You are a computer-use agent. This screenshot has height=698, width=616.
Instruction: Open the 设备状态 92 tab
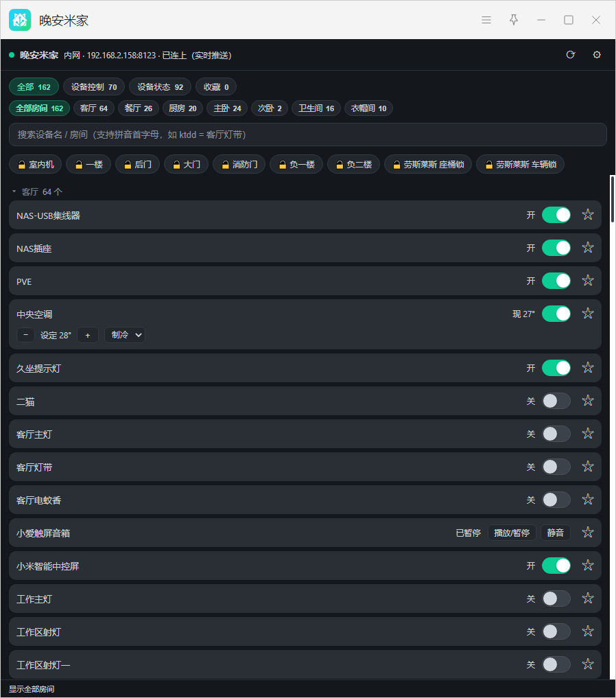coord(160,86)
